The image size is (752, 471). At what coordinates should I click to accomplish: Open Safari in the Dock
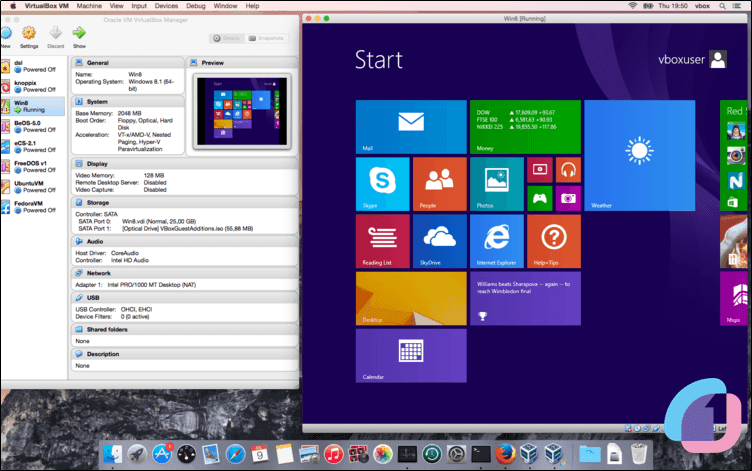click(x=235, y=454)
